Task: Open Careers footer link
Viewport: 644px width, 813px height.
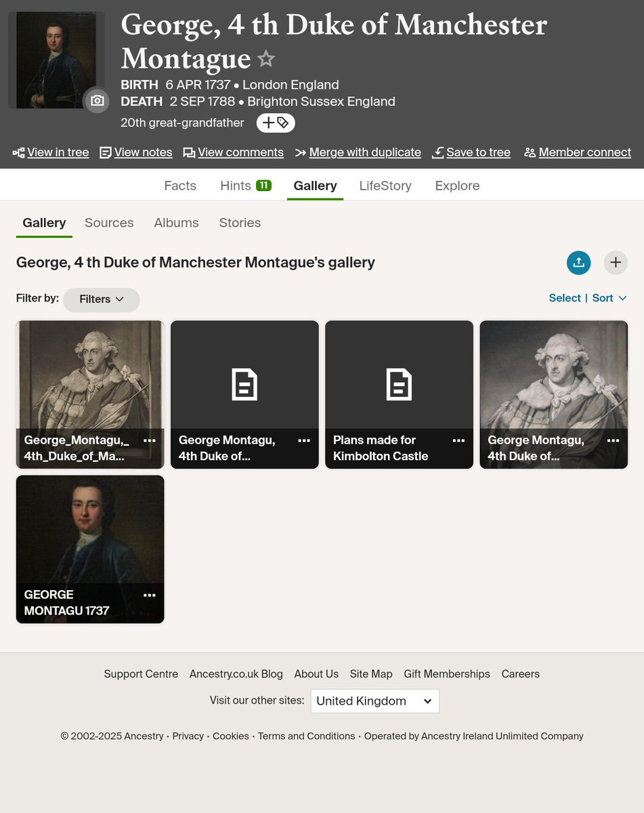Action: tap(521, 674)
